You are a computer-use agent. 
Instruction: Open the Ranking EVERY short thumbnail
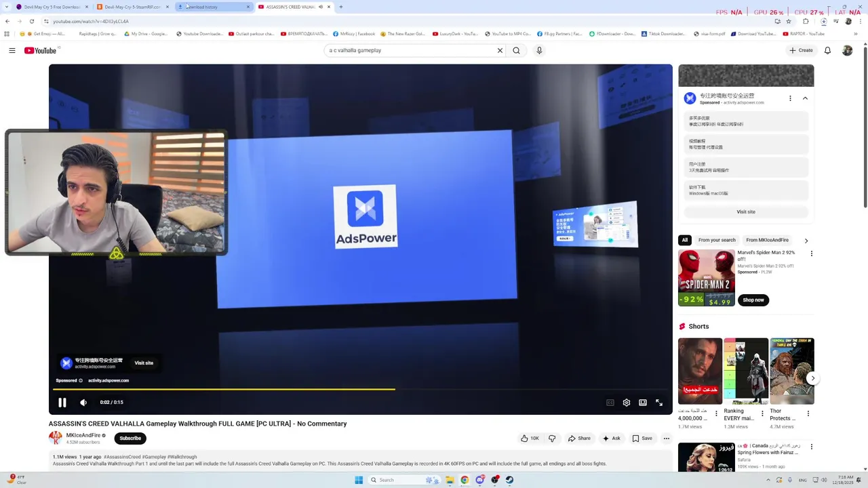click(746, 371)
